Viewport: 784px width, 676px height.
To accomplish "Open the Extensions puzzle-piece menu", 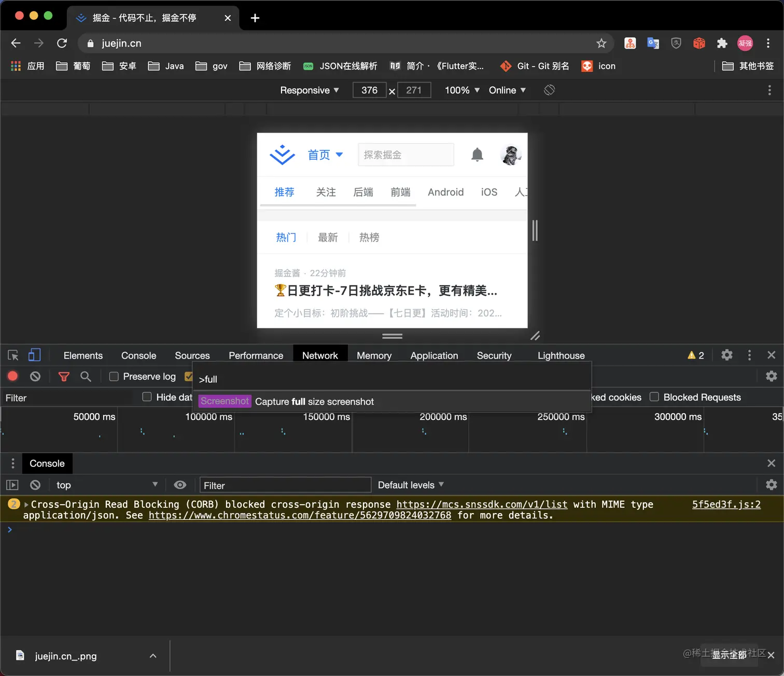I will coord(722,43).
